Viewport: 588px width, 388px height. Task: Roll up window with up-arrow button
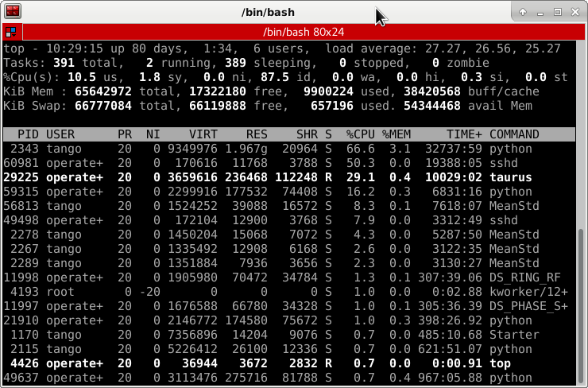(x=523, y=12)
